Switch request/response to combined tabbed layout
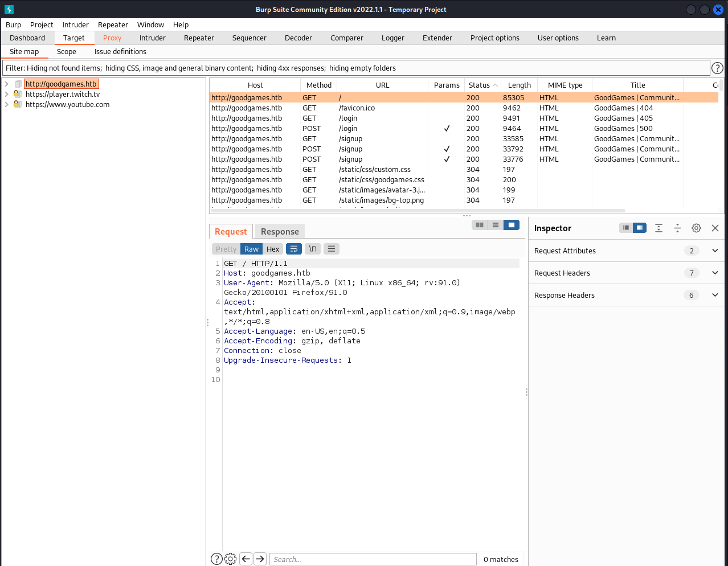This screenshot has height=566, width=728. 512,225
